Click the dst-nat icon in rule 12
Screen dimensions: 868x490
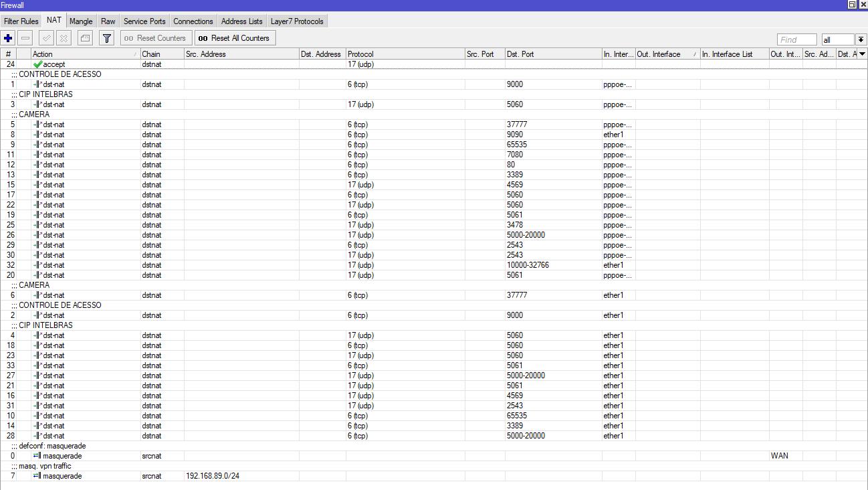click(x=37, y=165)
